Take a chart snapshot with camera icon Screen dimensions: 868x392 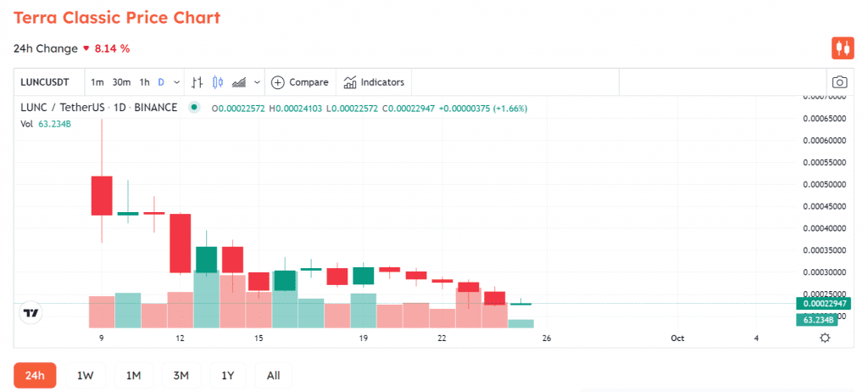(x=840, y=82)
